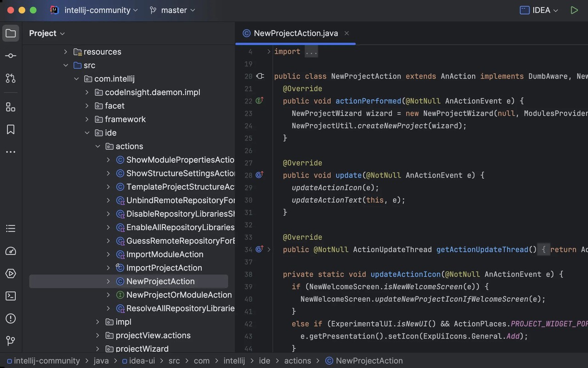Image resolution: width=588 pixels, height=368 pixels.
Task: Click the IntelliJ project logo icon
Action: coord(54,10)
